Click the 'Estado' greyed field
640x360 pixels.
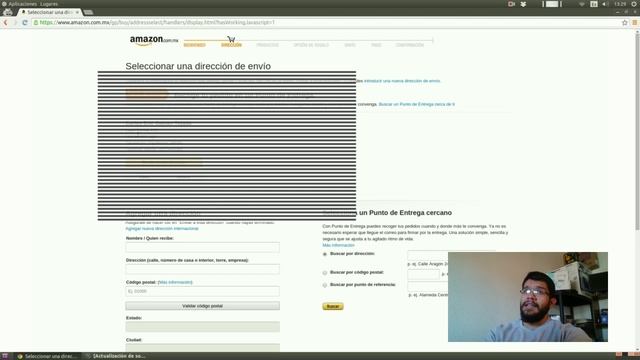pos(202,327)
